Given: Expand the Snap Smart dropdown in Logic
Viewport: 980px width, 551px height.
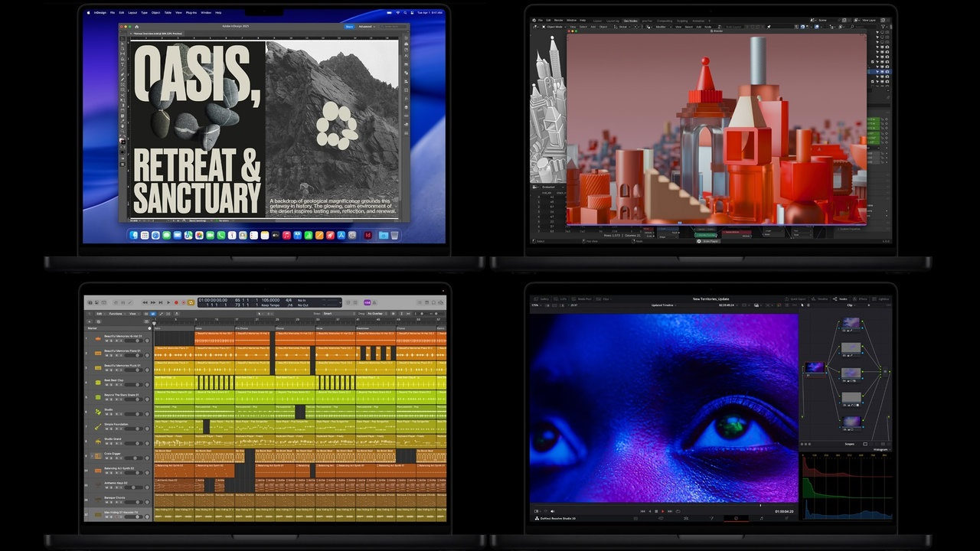Looking at the screenshot, I should 330,314.
